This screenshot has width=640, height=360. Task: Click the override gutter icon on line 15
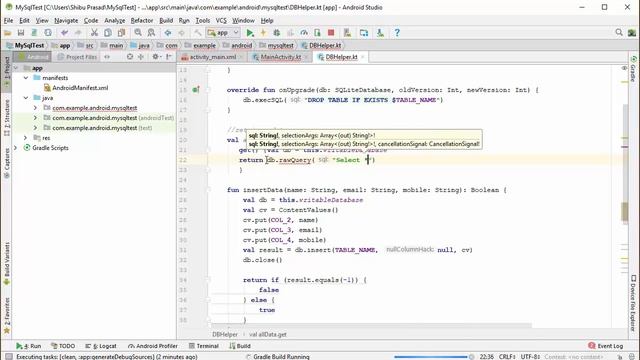196,90
